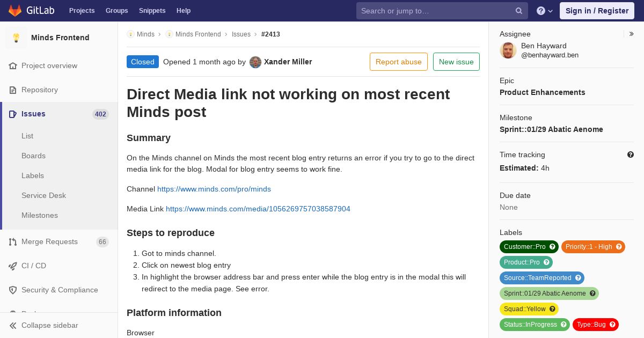Click the CI / CD rocket icon
Image resolution: width=644 pixels, height=338 pixels.
[13, 266]
